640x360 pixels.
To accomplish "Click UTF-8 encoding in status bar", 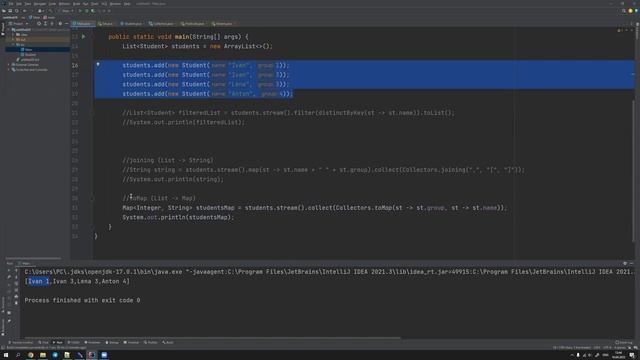I will [607, 347].
